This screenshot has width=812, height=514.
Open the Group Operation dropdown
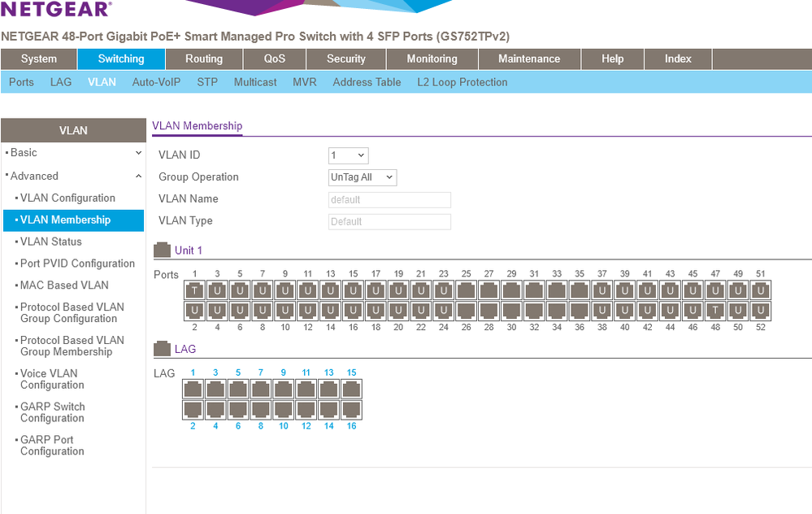coord(363,177)
